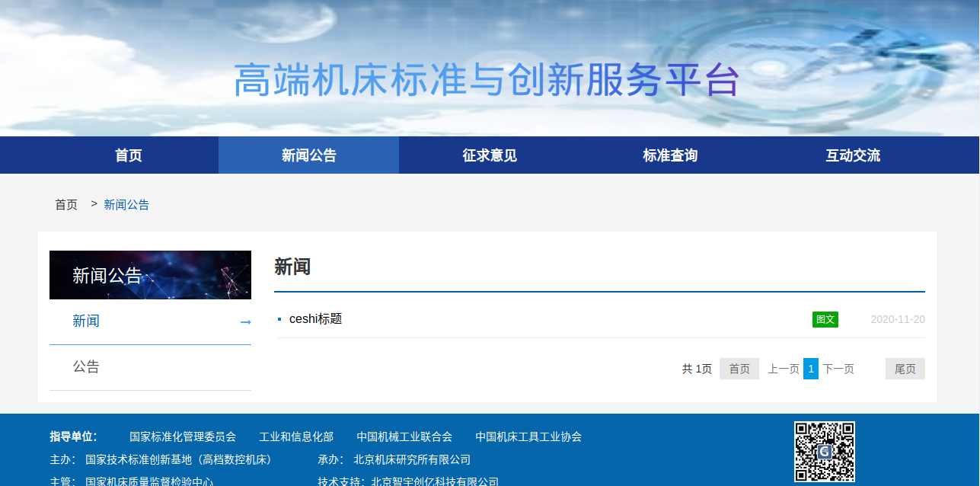The height and width of the screenshot is (486, 980).
Task: Click 新闻公告 breadcrumb link
Action: pyautogui.click(x=126, y=205)
